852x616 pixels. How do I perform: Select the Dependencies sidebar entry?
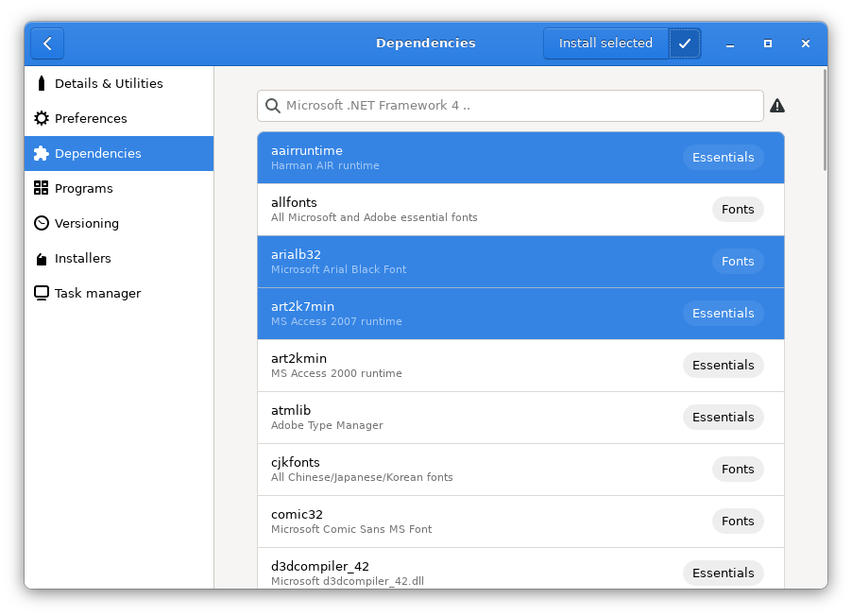[119, 153]
